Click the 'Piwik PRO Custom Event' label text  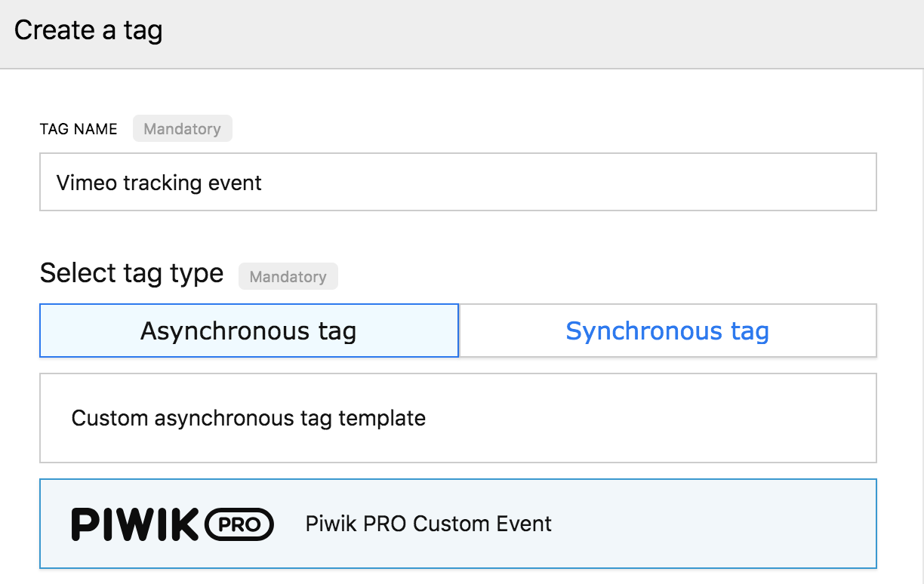click(429, 524)
